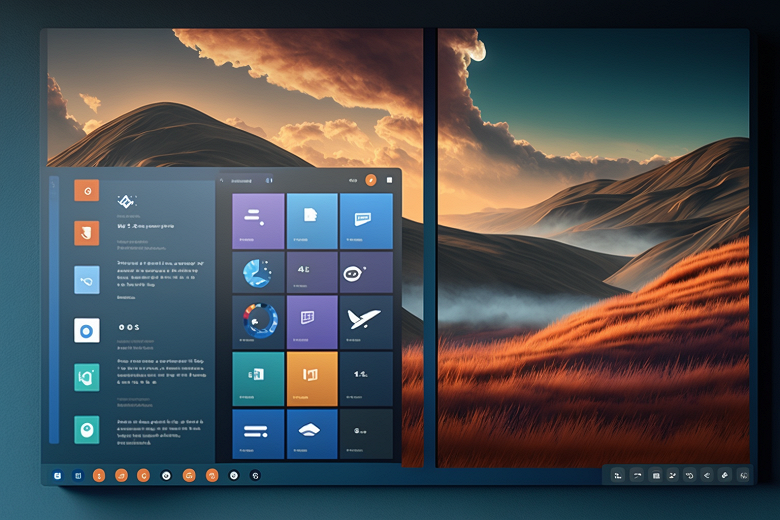Select the tab label in the grid header
This screenshot has height=520, width=780.
[x=241, y=181]
